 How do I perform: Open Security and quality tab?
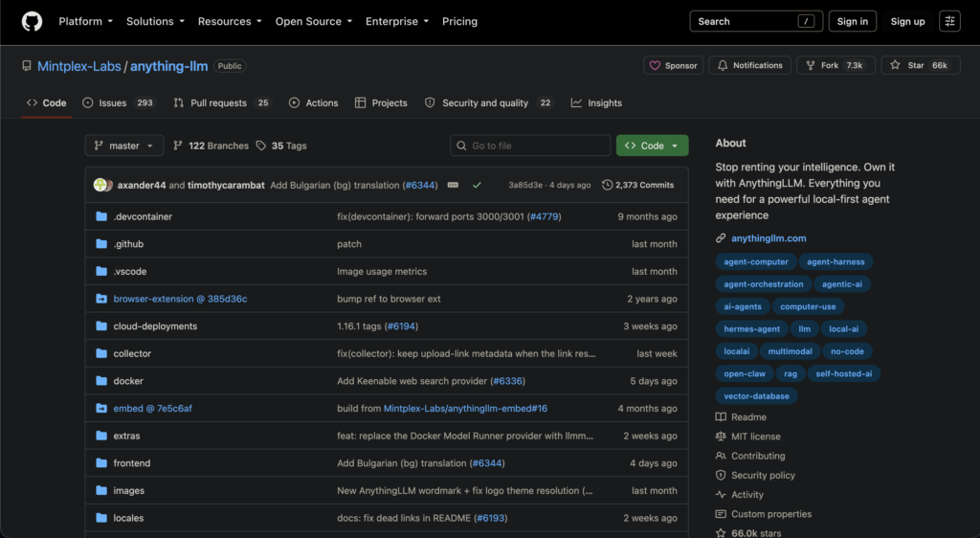pyautogui.click(x=488, y=103)
